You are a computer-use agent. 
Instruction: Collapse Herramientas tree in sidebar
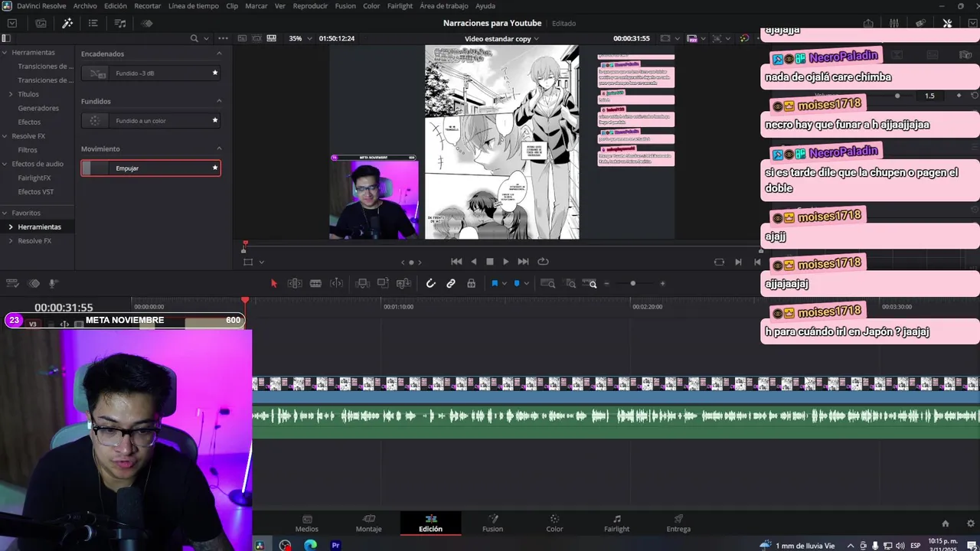[x=5, y=53]
